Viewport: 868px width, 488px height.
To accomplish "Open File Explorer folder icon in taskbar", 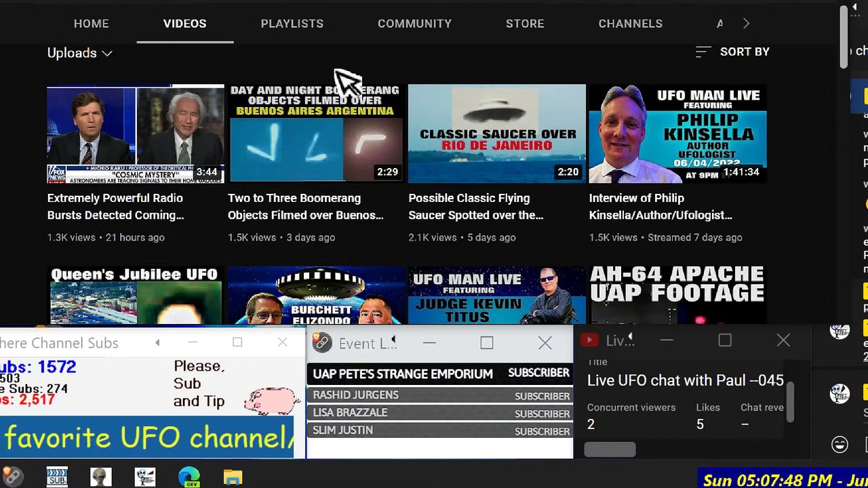I will 233,477.
